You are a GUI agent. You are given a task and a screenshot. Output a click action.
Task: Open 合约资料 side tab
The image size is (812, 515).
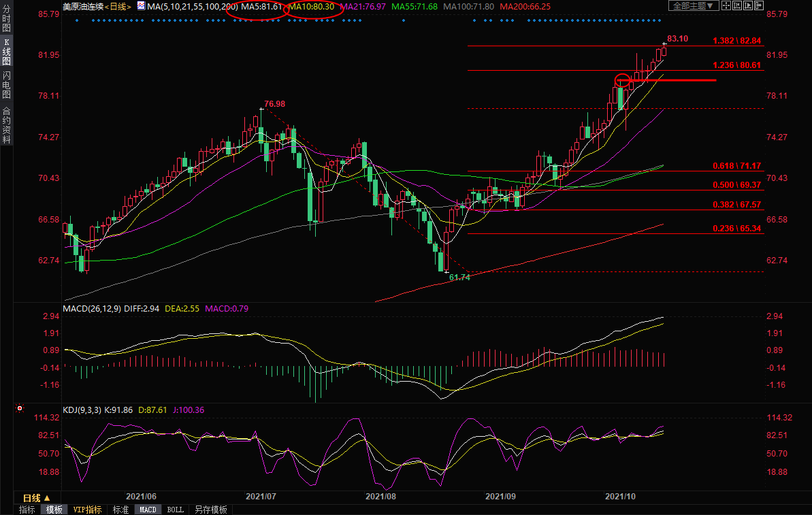click(6, 124)
